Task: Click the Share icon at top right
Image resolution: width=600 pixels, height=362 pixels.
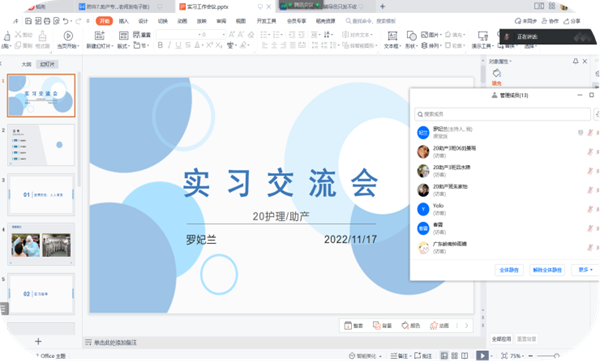Action: pyautogui.click(x=567, y=21)
